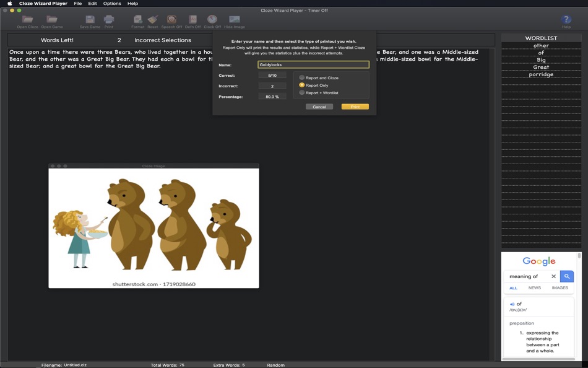Open the Cloze Wizard Player menu
Screen dimensions: 588x368
(x=43, y=3)
